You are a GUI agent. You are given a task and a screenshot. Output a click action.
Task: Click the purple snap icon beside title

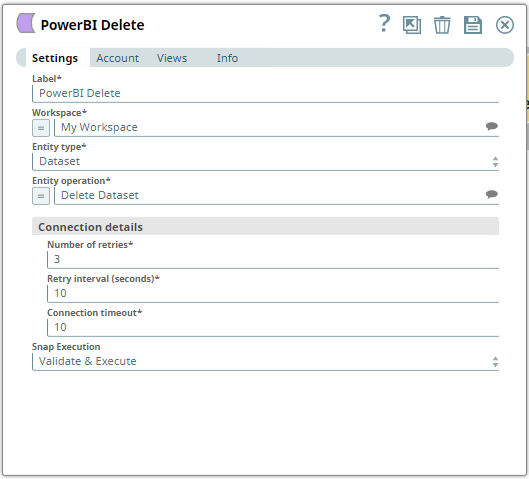point(26,23)
